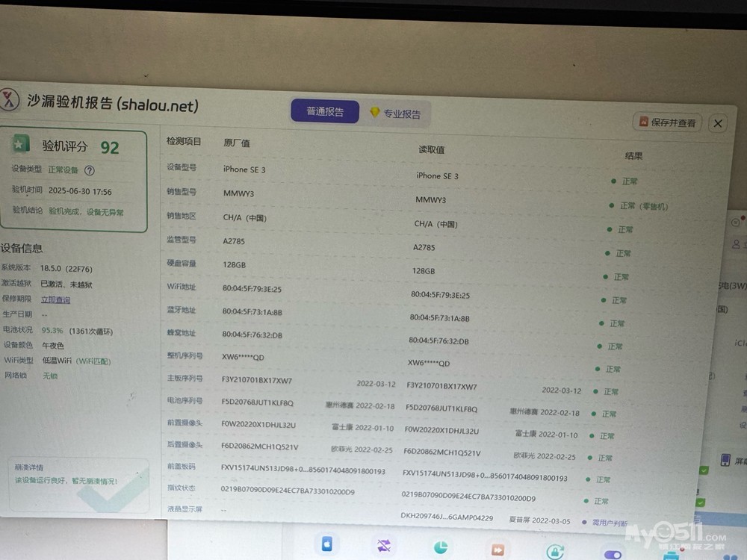
Task: Click the Shalou hourglass logo icon
Action: (x=10, y=99)
